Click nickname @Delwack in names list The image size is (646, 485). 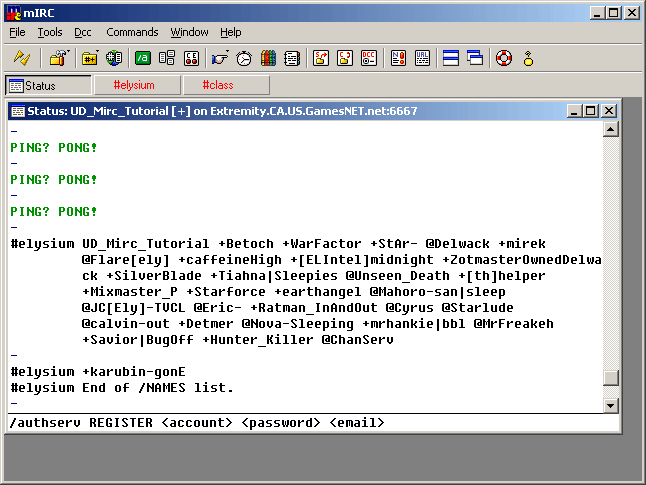pyautogui.click(x=457, y=244)
